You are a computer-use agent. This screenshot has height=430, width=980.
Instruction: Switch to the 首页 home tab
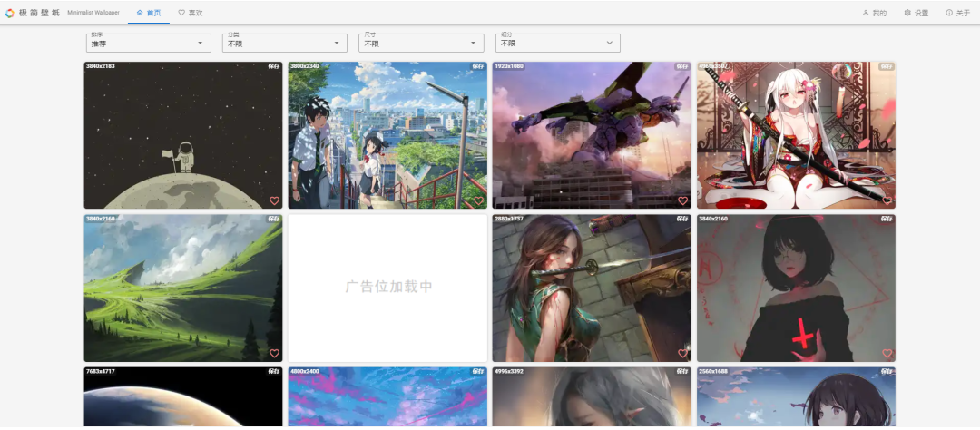(149, 13)
